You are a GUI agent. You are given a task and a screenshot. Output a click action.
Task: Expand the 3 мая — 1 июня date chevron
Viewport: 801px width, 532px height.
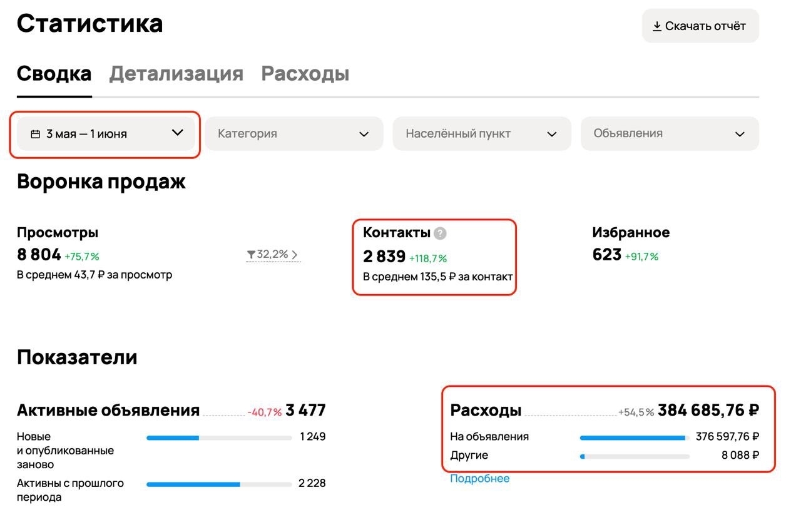coord(177,133)
